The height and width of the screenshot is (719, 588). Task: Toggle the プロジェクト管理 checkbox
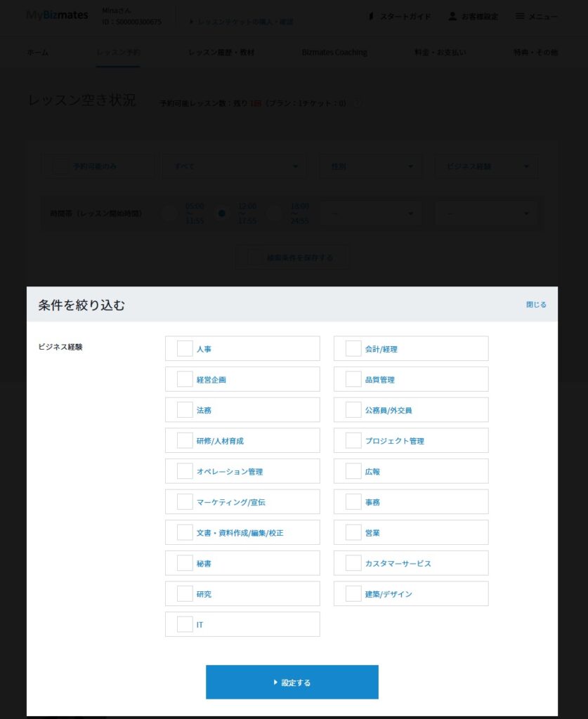click(x=353, y=441)
